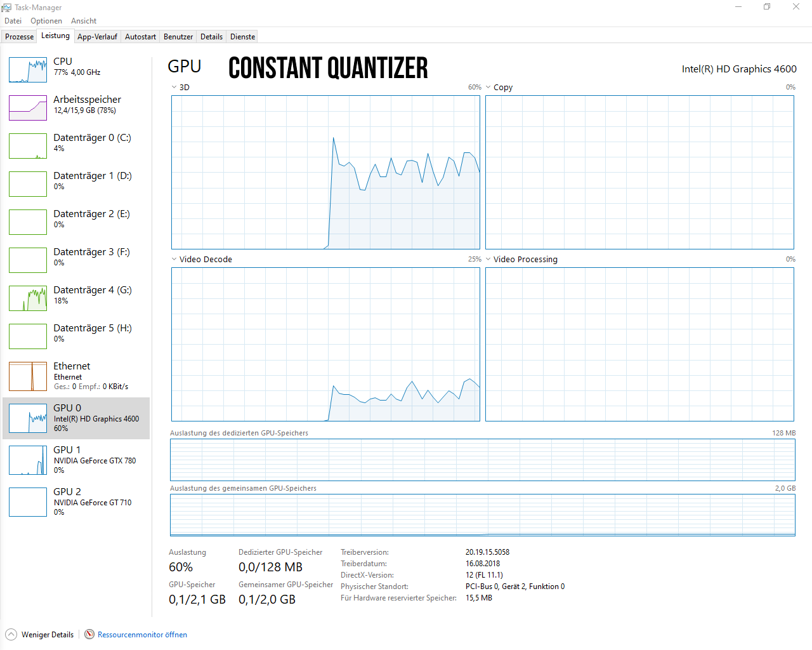Select Datenträger 4 (G:) disk thumbnail
This screenshot has height=650, width=812.
pyautogui.click(x=28, y=298)
